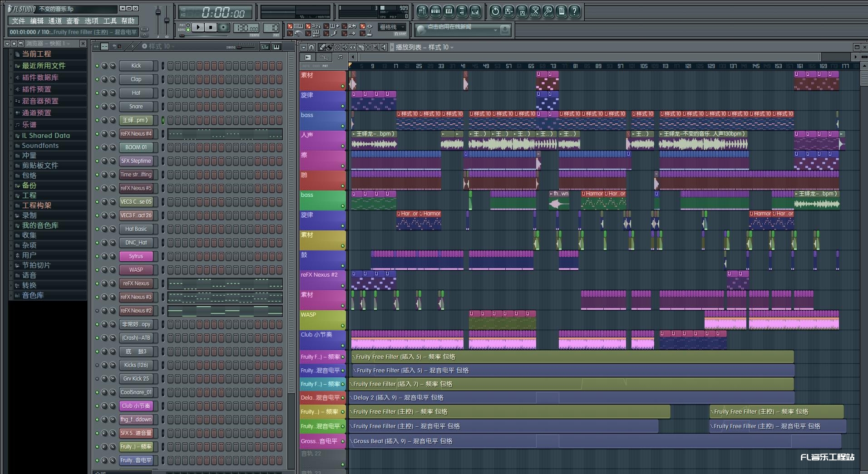Open the online news dropdown
Image resolution: width=868 pixels, height=474 pixels.
click(x=495, y=30)
